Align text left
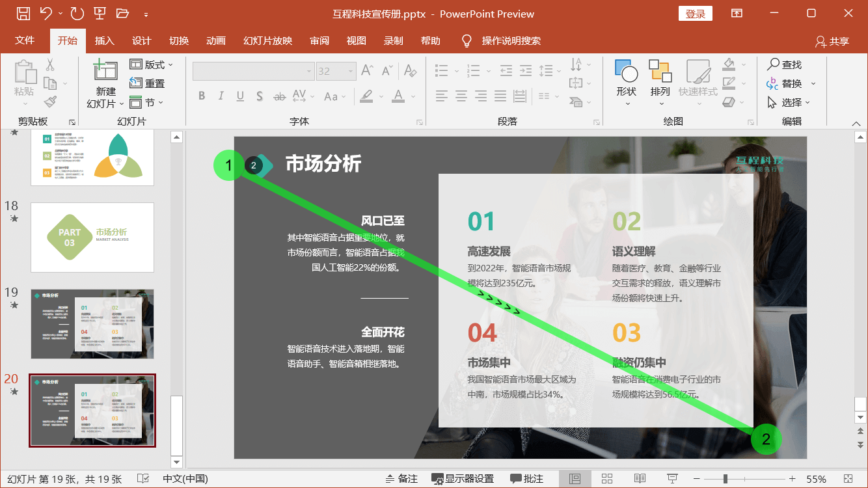Screen dimensions: 868x488 442,96
